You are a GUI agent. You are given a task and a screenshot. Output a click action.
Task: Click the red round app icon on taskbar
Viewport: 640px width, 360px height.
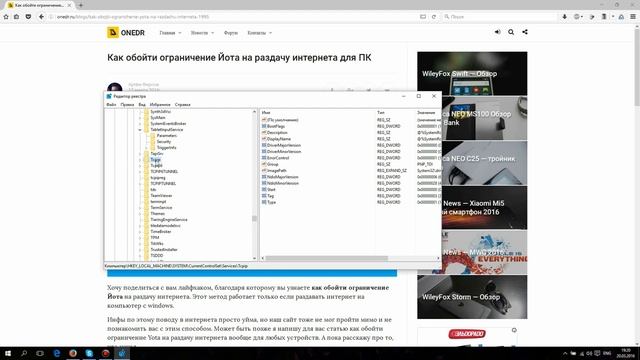tap(106, 353)
